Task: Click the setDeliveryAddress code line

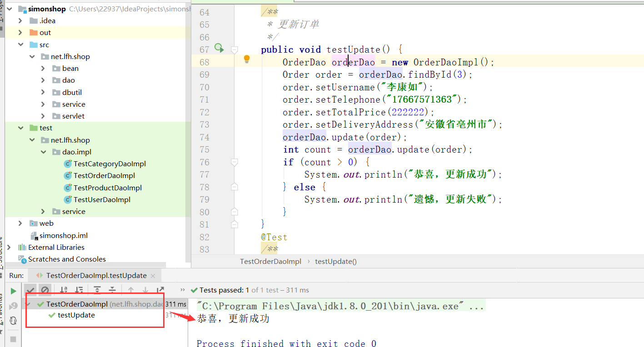Action: [x=393, y=124]
